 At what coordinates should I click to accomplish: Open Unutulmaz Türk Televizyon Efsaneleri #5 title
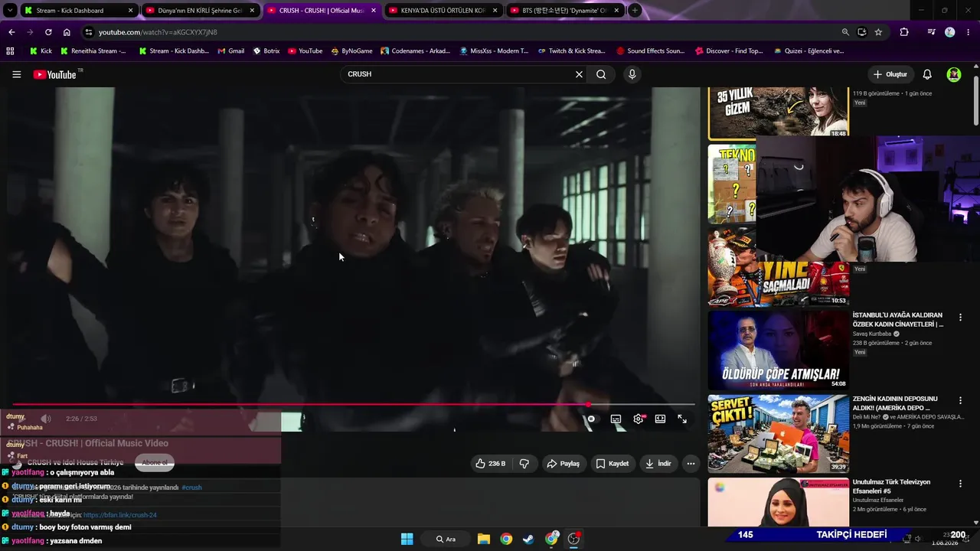pyautogui.click(x=891, y=487)
